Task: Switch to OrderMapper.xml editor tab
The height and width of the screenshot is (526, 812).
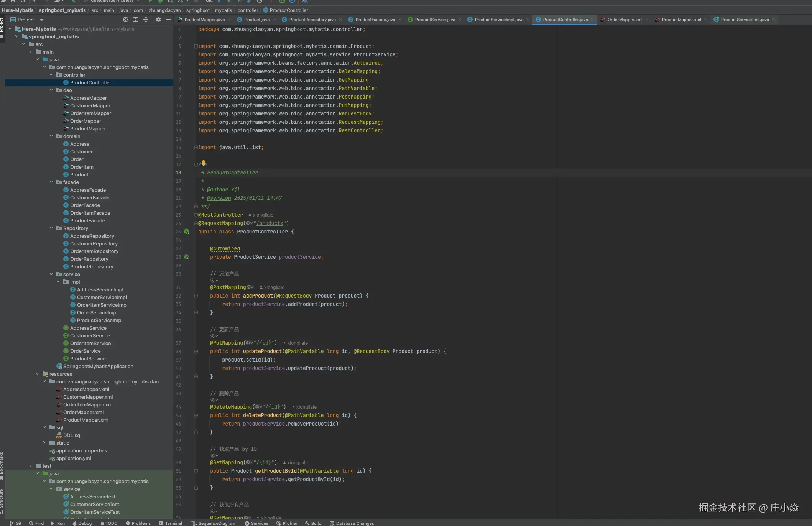Action: 625,20
